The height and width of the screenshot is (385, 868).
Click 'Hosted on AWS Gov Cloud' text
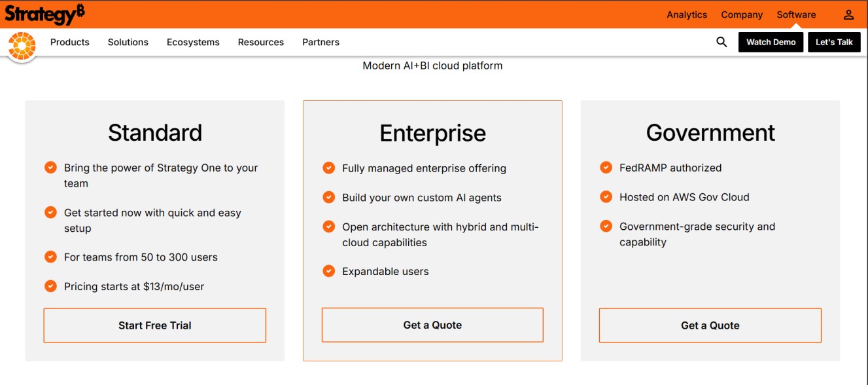coord(684,197)
